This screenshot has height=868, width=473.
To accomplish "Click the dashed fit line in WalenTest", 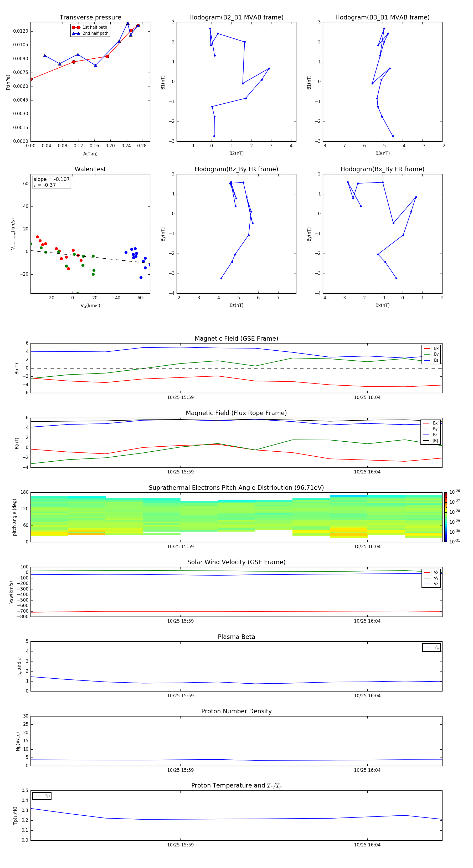I will click(90, 257).
